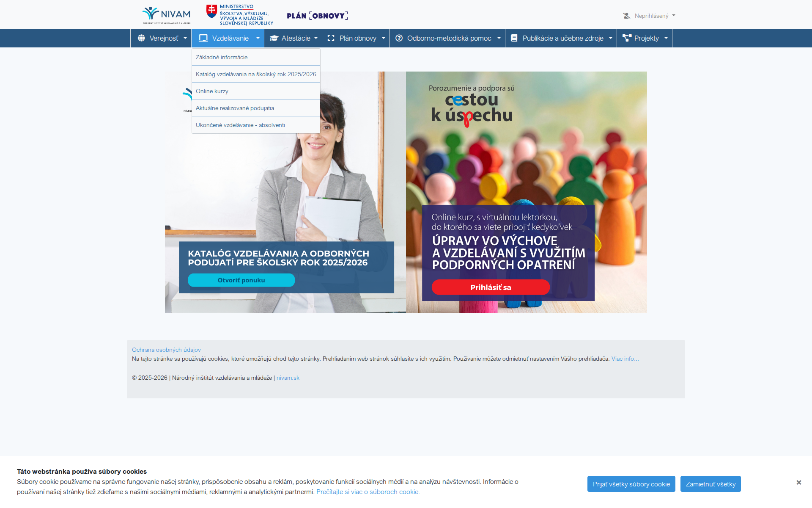The image size is (812, 508).
Task: Click the graduation cap icon on Atestácie
Action: [x=274, y=38]
